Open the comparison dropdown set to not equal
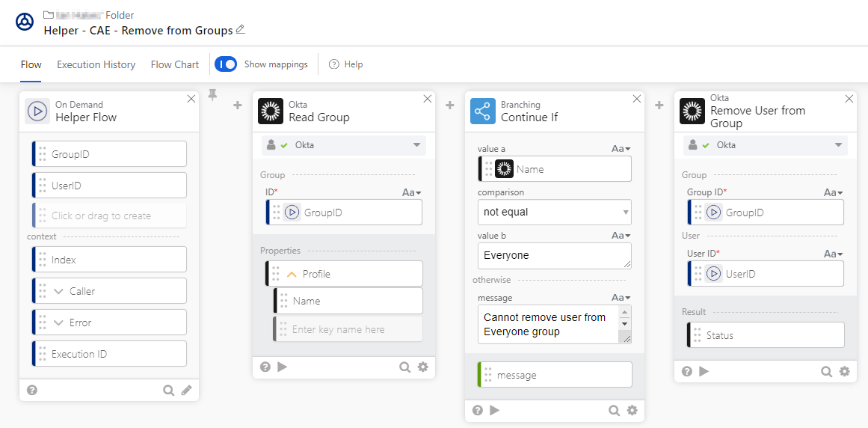Image resolution: width=868 pixels, height=428 pixels. [554, 212]
